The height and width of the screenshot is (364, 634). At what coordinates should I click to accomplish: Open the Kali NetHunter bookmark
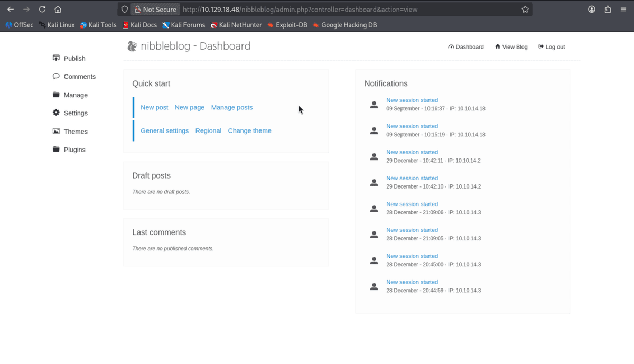236,25
